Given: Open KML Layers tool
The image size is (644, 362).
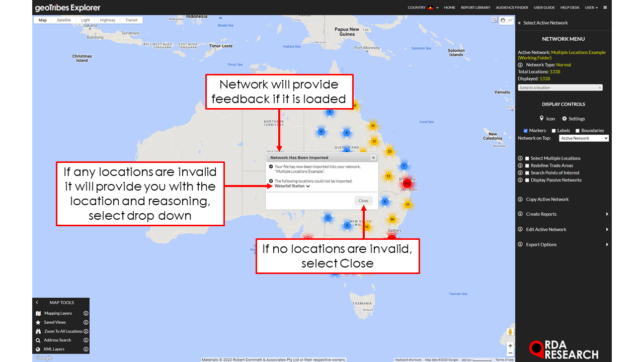Looking at the screenshot, I should (54, 349).
